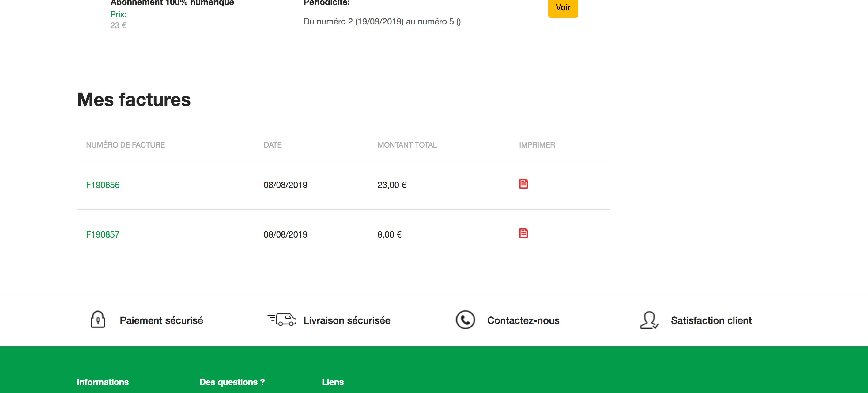Screen dimensions: 868x393
Task: Open invoice number F190857
Action: pos(103,234)
